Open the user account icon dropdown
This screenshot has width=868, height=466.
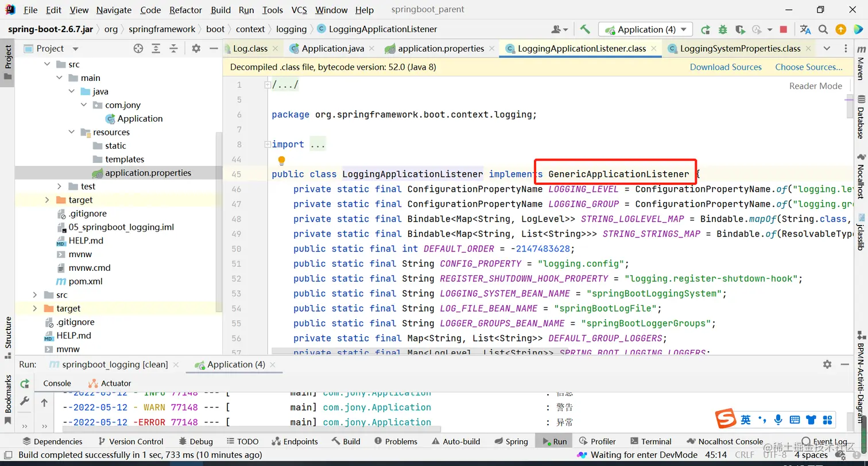pyautogui.click(x=559, y=29)
